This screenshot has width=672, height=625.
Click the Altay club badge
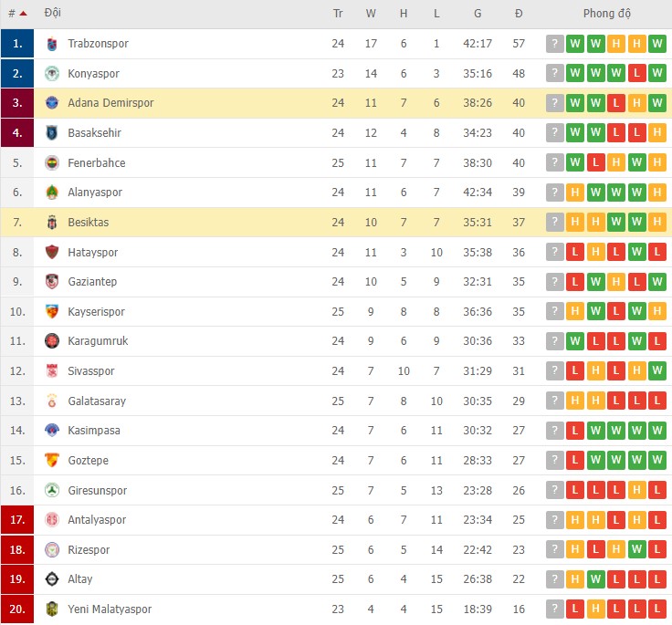point(52,579)
